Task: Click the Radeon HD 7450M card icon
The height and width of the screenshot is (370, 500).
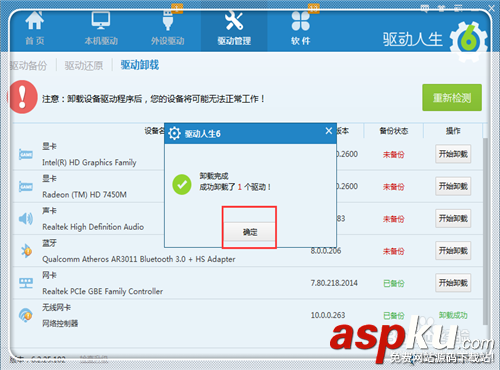Action: pyautogui.click(x=26, y=187)
